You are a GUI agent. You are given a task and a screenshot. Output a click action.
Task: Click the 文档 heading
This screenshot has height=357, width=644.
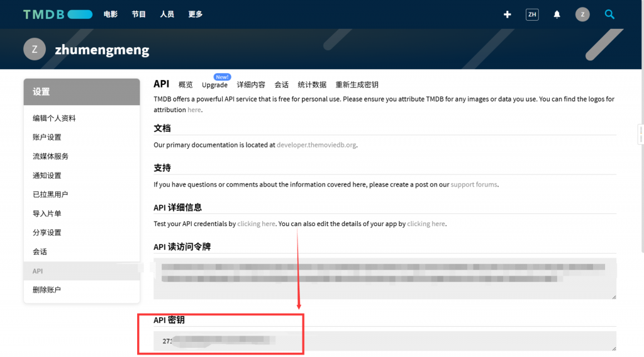(x=162, y=128)
